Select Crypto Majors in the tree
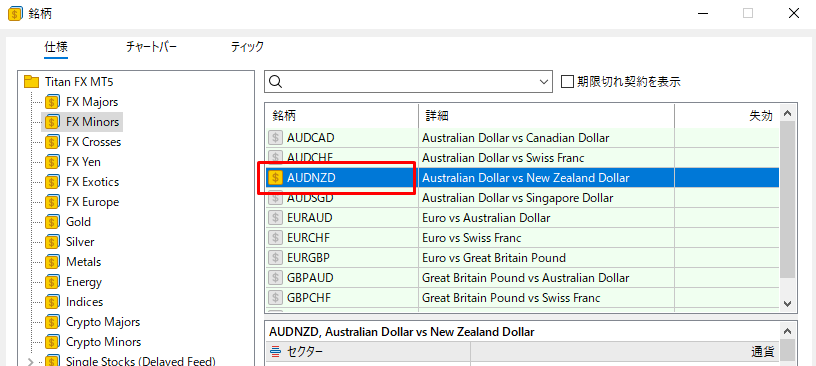 103,322
